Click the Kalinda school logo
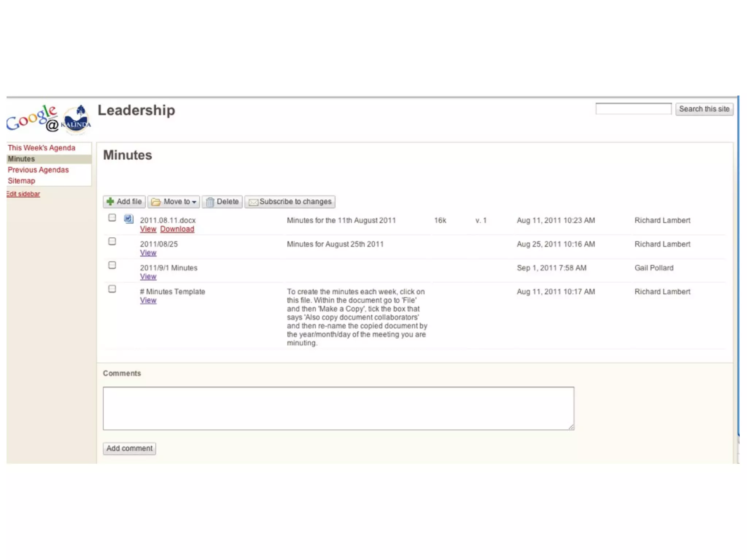 click(x=77, y=120)
